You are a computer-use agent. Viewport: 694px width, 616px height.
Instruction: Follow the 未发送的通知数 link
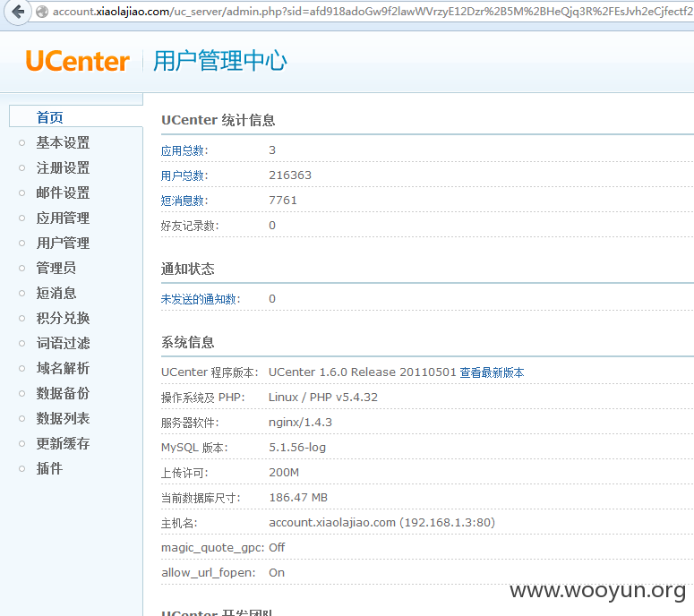tap(199, 299)
